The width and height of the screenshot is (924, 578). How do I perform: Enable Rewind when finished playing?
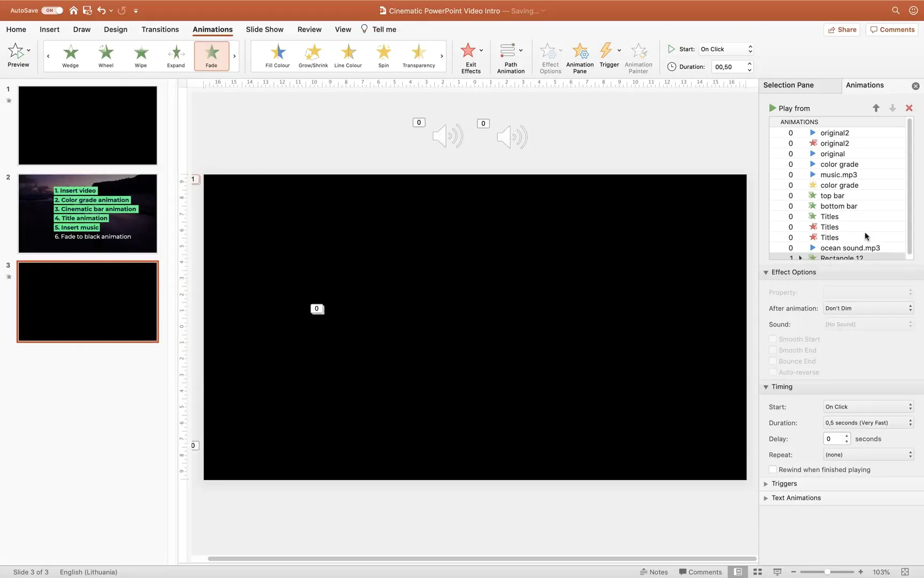773,469
